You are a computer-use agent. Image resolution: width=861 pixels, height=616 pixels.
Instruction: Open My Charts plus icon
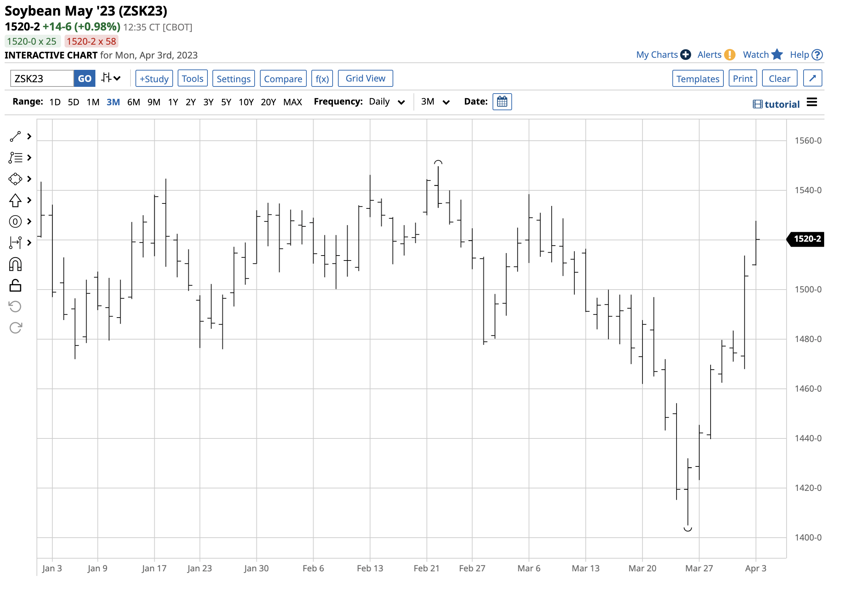(x=685, y=55)
